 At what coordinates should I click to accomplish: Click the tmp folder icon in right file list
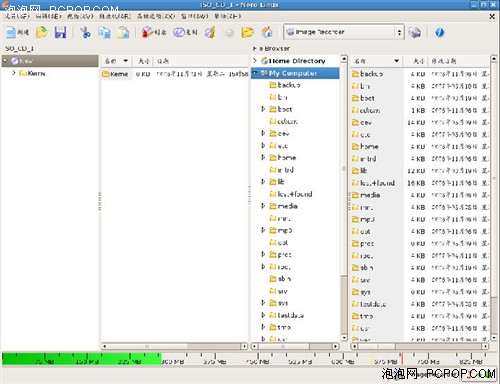coord(355,316)
